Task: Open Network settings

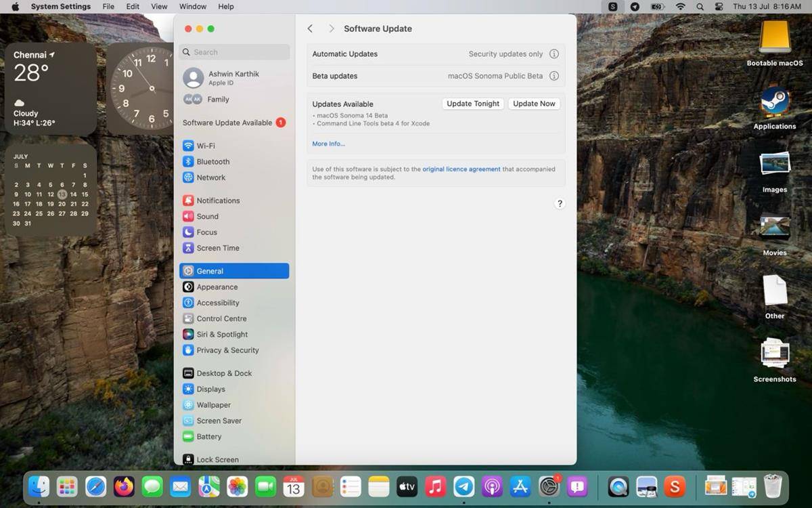Action: (210, 177)
